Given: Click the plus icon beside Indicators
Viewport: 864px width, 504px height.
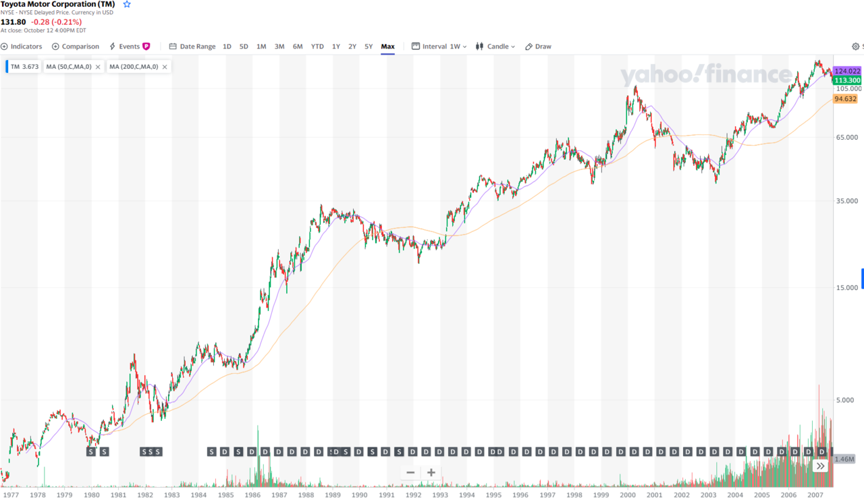Looking at the screenshot, I should pos(4,47).
